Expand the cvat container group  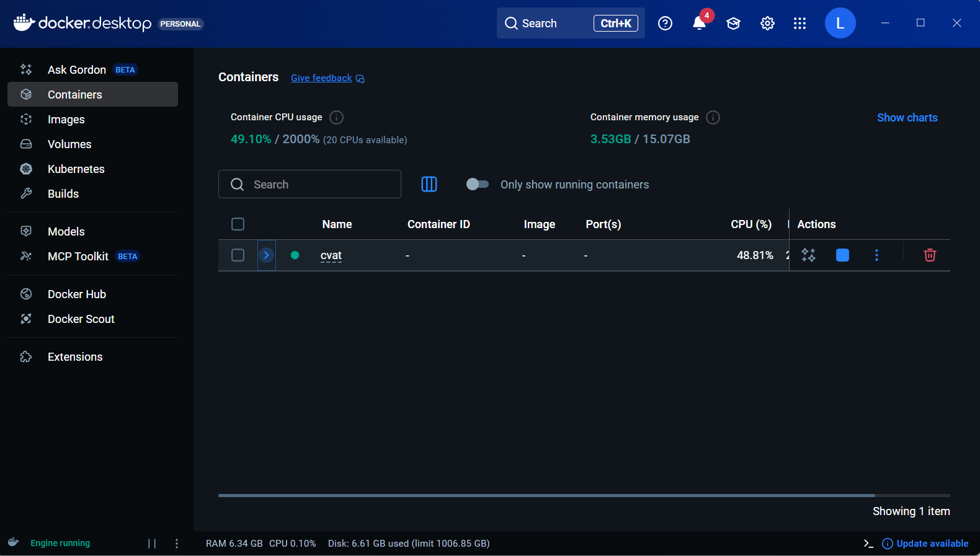[266, 255]
